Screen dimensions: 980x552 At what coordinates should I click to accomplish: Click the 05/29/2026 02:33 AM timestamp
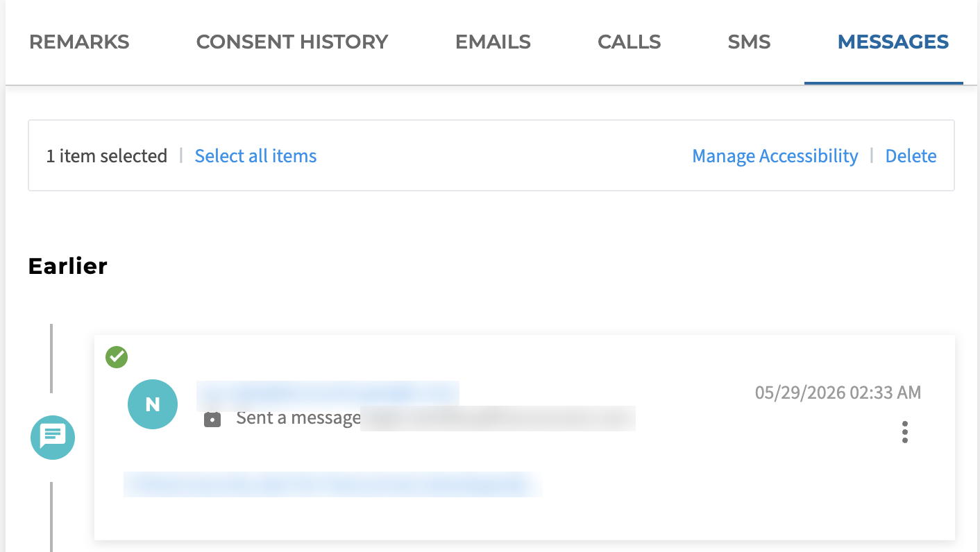[838, 393]
